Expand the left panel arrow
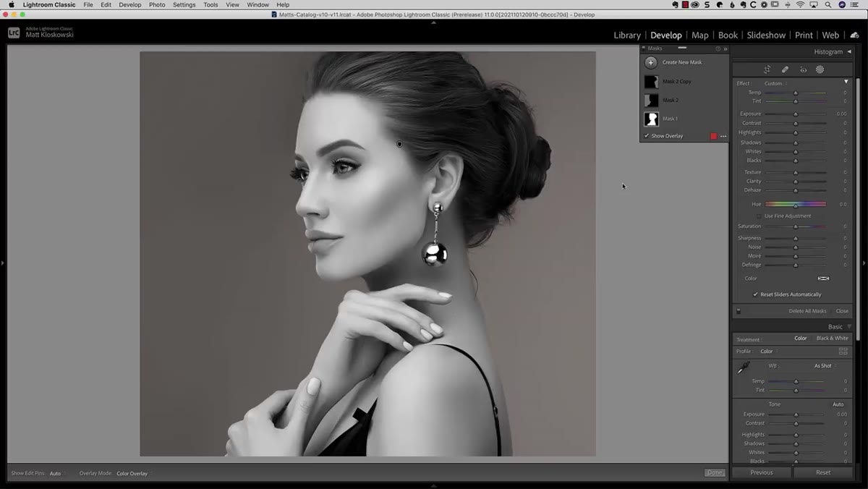 click(x=3, y=263)
